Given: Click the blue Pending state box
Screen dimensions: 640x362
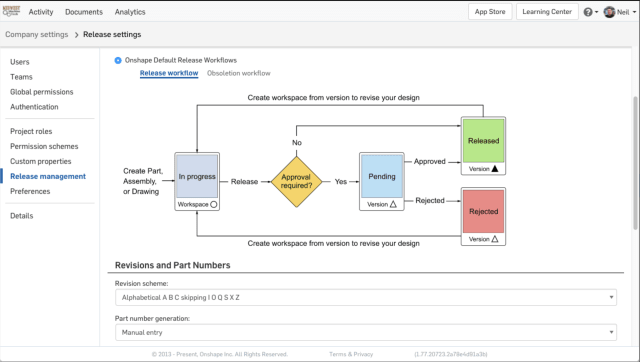Looking at the screenshot, I should 382,176.
